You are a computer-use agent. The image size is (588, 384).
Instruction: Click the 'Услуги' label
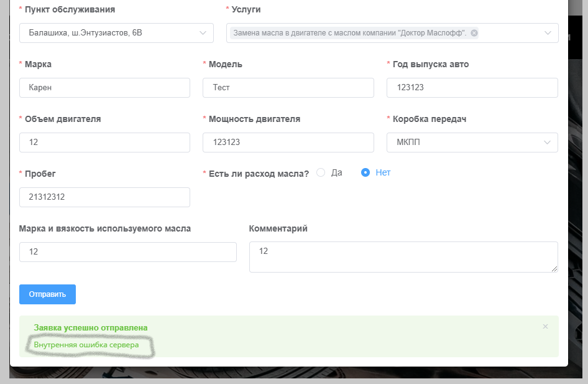(x=246, y=9)
